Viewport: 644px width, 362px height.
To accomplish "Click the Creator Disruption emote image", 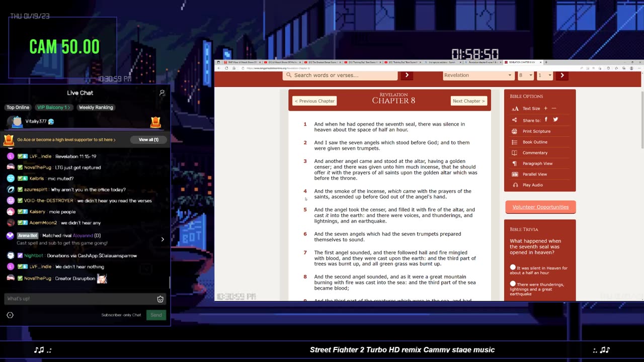I will (x=102, y=279).
